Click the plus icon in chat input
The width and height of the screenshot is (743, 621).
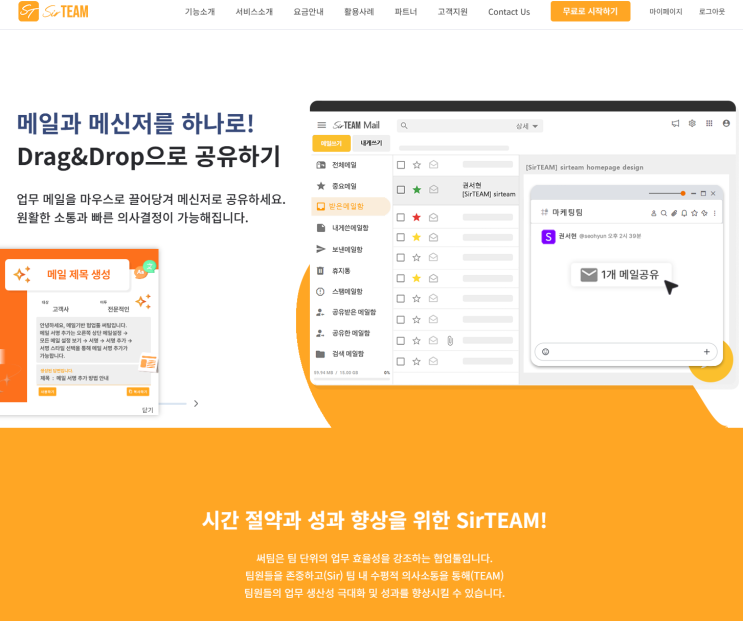coord(707,351)
